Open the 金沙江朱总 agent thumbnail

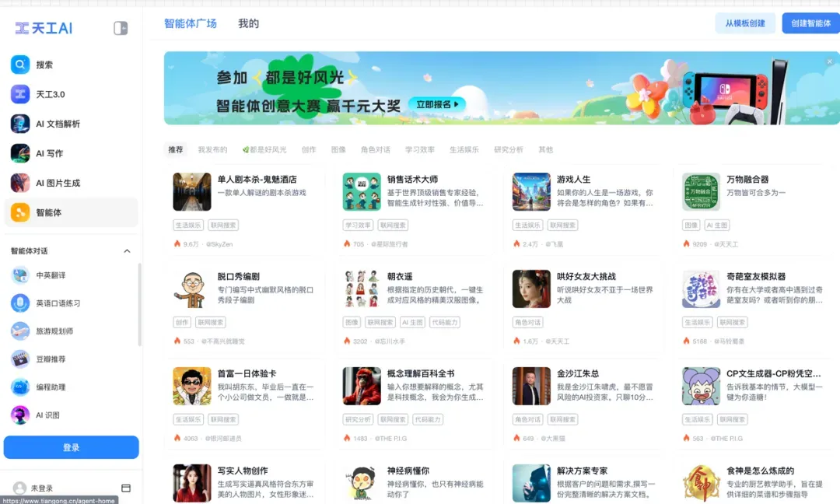tap(531, 386)
